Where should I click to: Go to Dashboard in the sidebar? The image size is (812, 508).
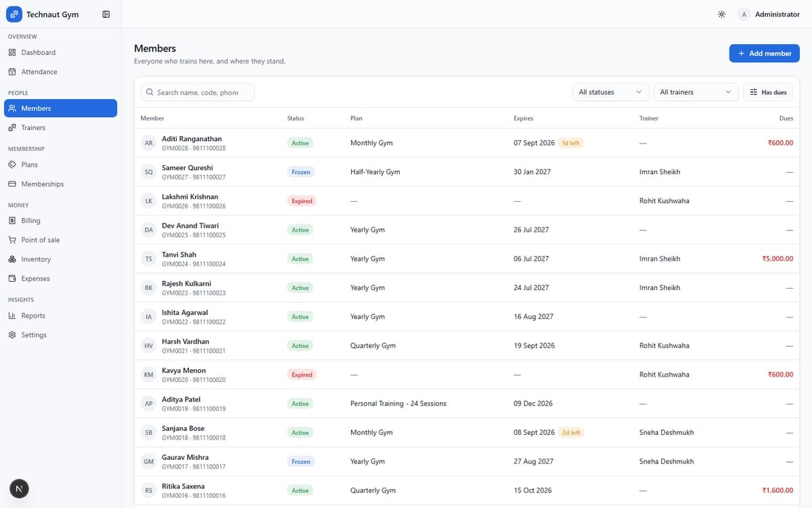[60, 52]
